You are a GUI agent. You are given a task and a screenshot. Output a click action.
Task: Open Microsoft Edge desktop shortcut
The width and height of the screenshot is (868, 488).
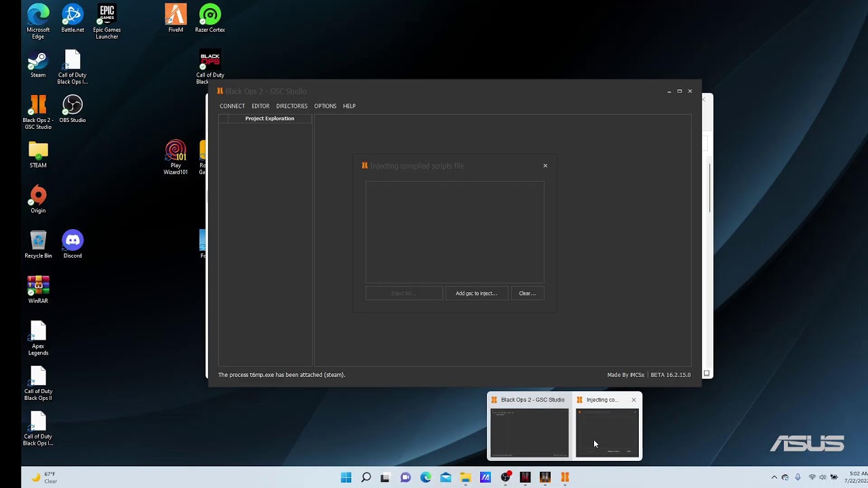(x=38, y=21)
